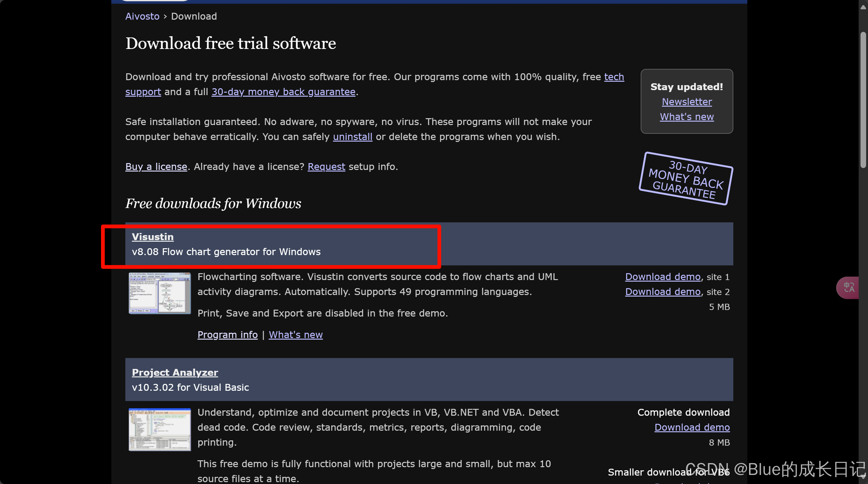Click the Aivosto breadcrumb link
The height and width of the screenshot is (484, 868).
coord(142,16)
